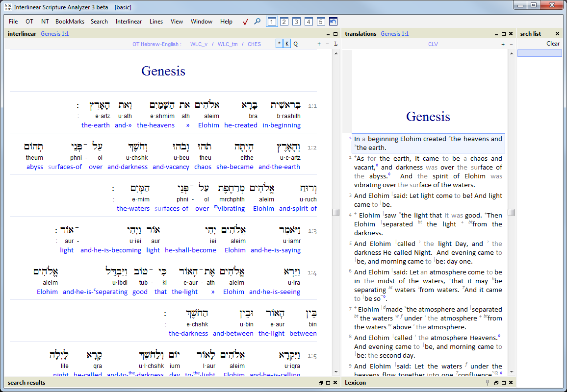Open the CHES sublinear selector
This screenshot has height=392, width=567.
pos(254,44)
